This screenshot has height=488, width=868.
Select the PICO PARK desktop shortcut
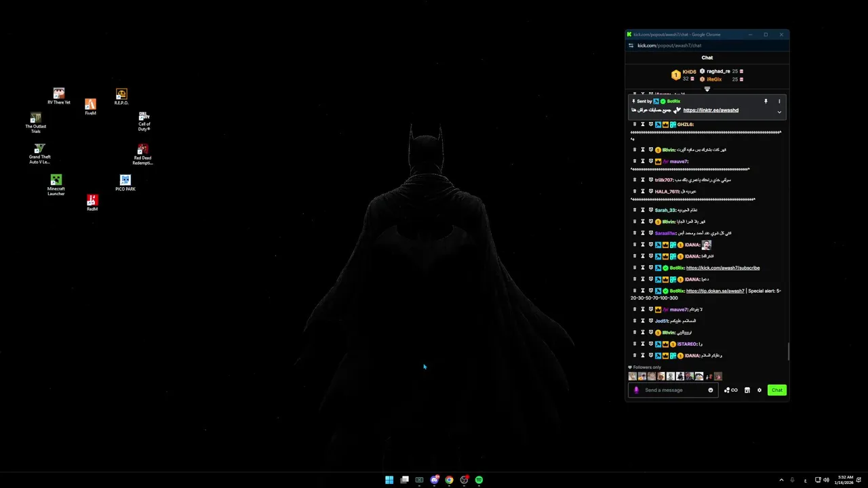125,183
